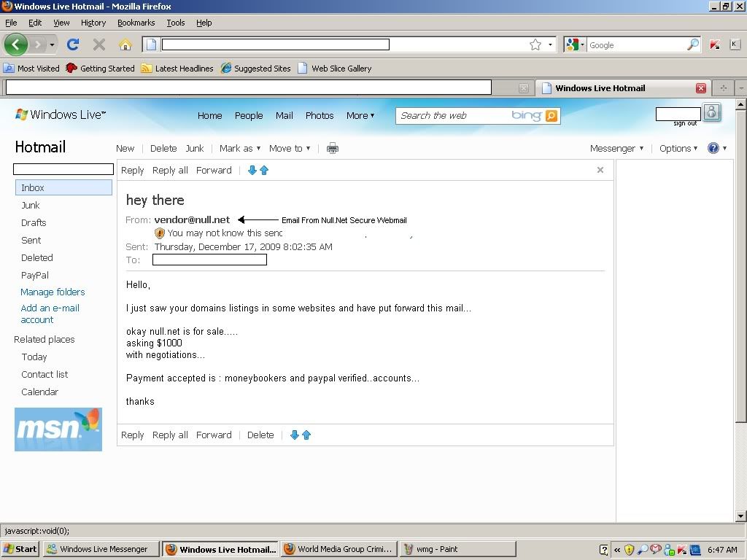This screenshot has width=747, height=560.
Task: Click the MSN butterfly banner
Action: click(58, 429)
